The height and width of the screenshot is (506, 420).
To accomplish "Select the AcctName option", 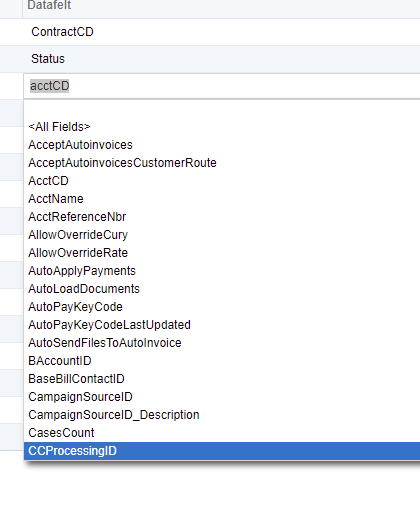I will coord(222,199).
